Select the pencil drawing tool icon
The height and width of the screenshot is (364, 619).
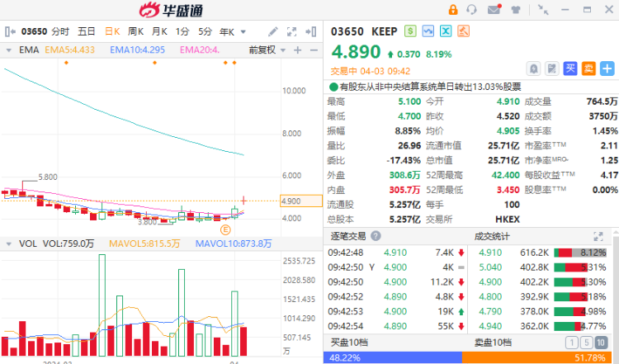tap(273, 31)
